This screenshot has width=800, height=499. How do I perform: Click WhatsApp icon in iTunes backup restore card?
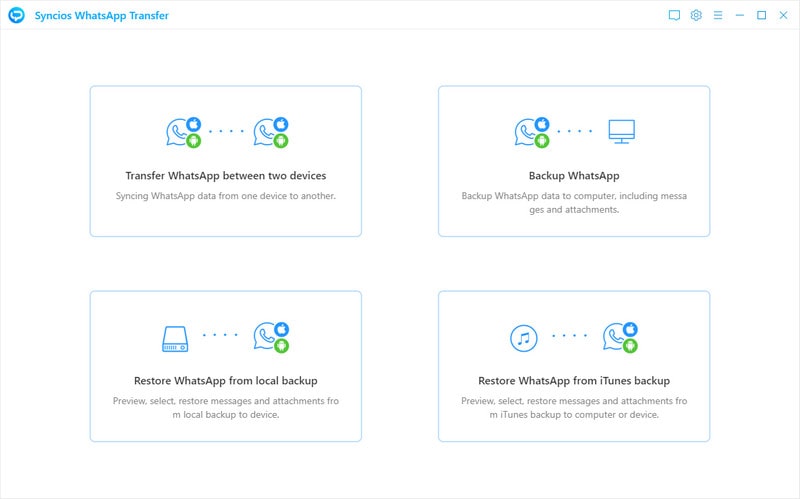pos(620,337)
